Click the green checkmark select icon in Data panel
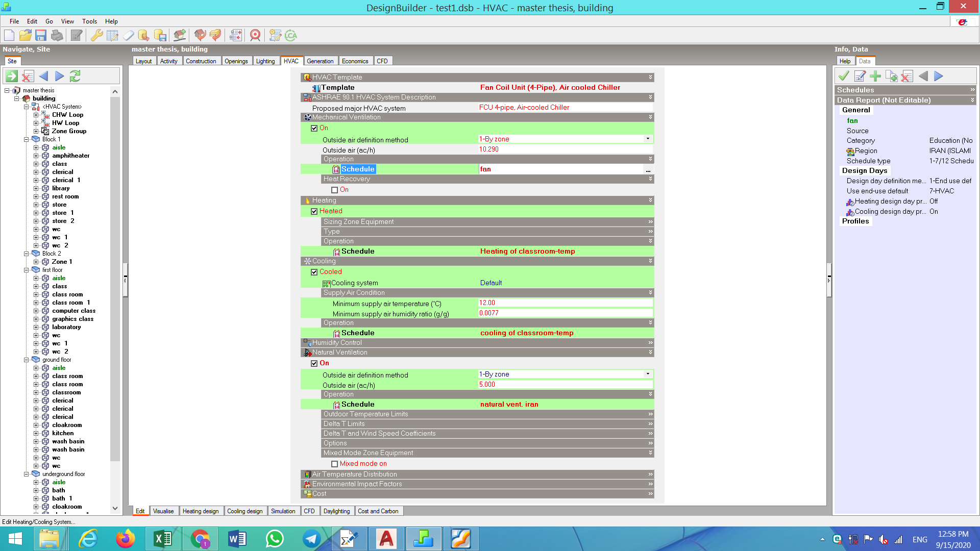This screenshot has width=980, height=551. [x=844, y=76]
